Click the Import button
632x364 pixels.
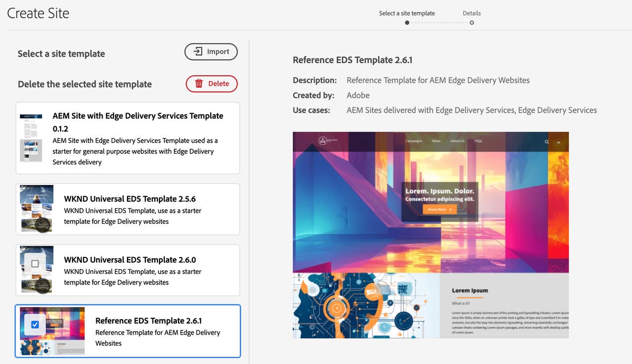(211, 52)
